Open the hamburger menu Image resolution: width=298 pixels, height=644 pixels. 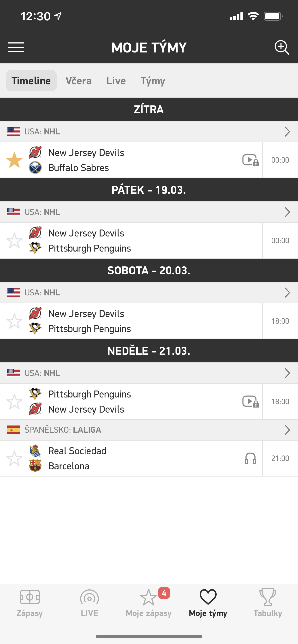[x=16, y=47]
